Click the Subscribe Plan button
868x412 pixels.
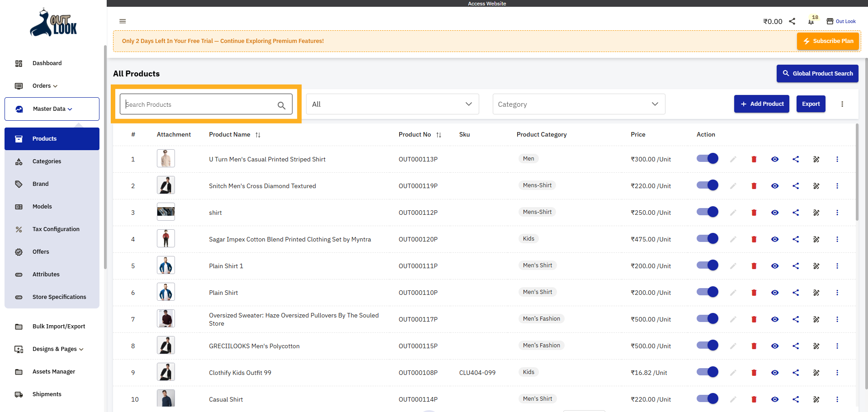(x=828, y=41)
